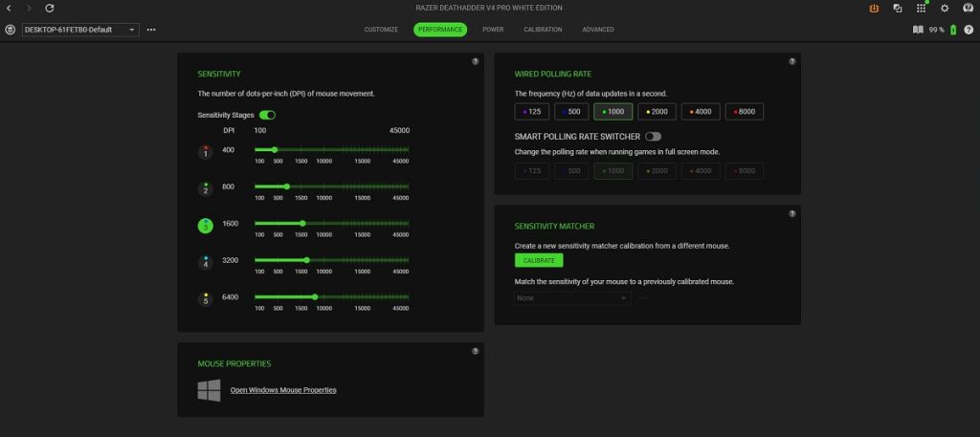Go to the Calibration tab
Image resolution: width=980 pixels, height=437 pixels.
pos(543,30)
